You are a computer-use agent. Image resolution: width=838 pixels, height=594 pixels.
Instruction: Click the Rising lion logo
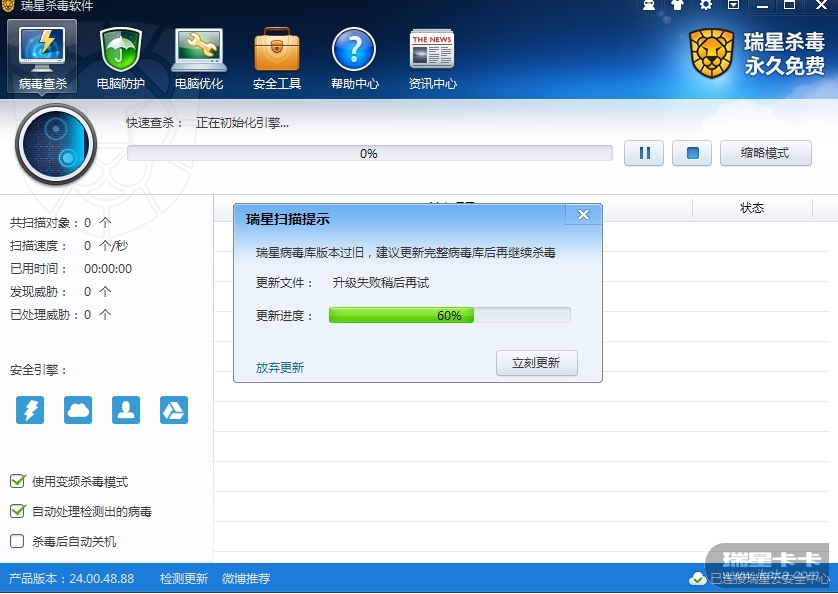click(x=711, y=53)
